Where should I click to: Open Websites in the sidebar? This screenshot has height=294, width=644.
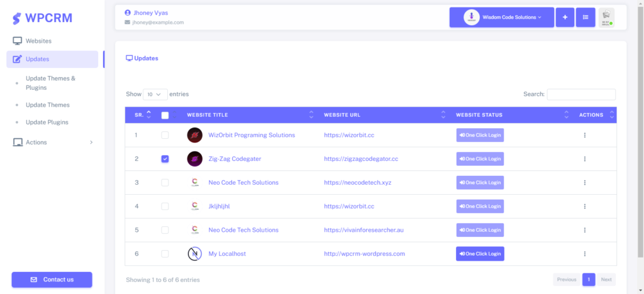pos(38,41)
